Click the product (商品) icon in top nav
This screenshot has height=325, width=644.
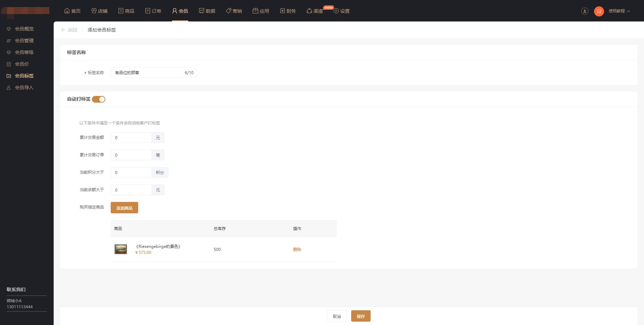coord(121,11)
